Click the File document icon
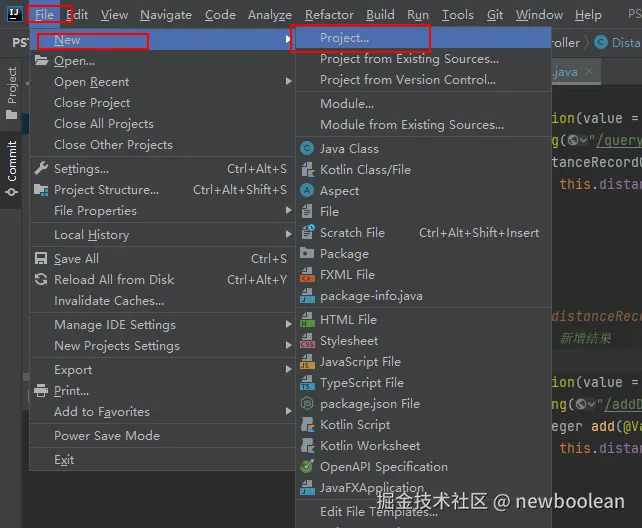642x528 pixels. (307, 211)
